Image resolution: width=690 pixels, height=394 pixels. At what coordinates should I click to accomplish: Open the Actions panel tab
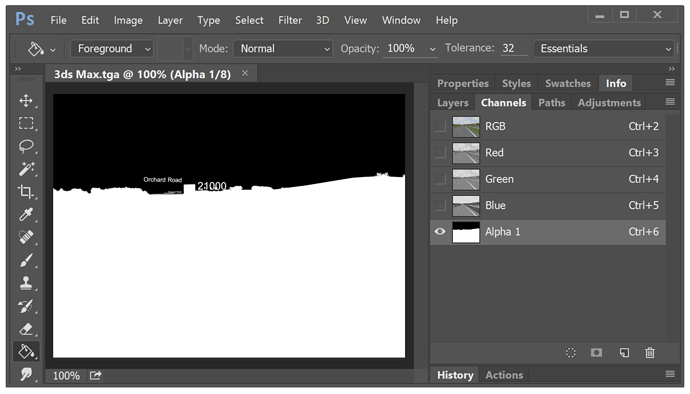point(504,375)
